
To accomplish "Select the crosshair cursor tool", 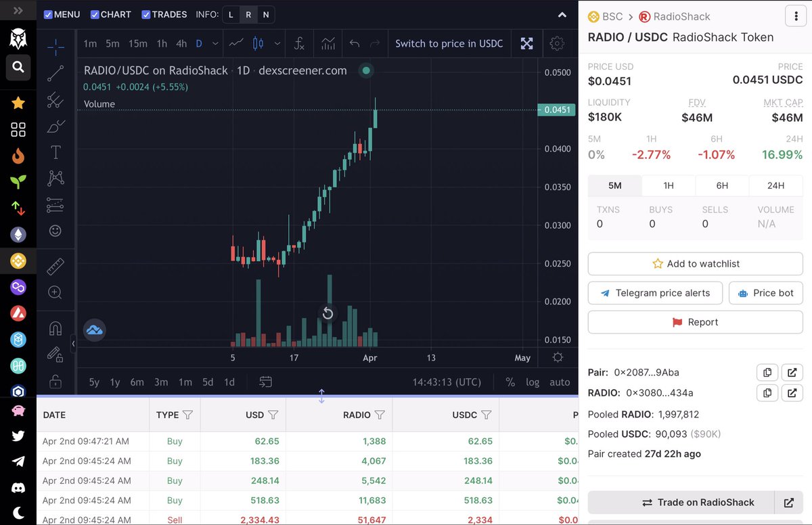I will point(55,46).
